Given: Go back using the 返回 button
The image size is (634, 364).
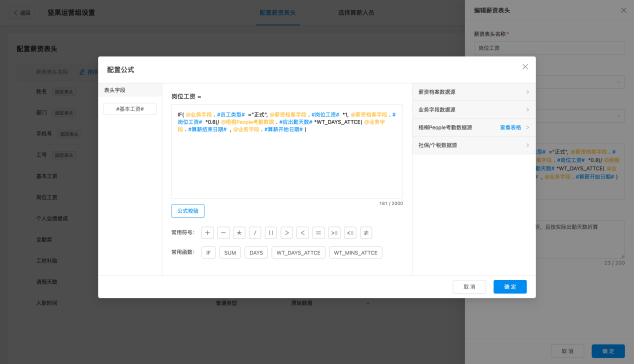Looking at the screenshot, I should pos(22,12).
